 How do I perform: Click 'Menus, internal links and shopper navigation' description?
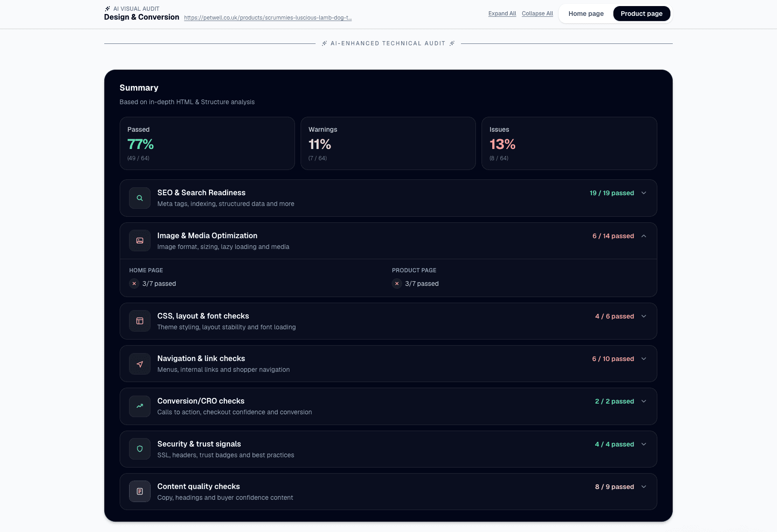point(223,369)
